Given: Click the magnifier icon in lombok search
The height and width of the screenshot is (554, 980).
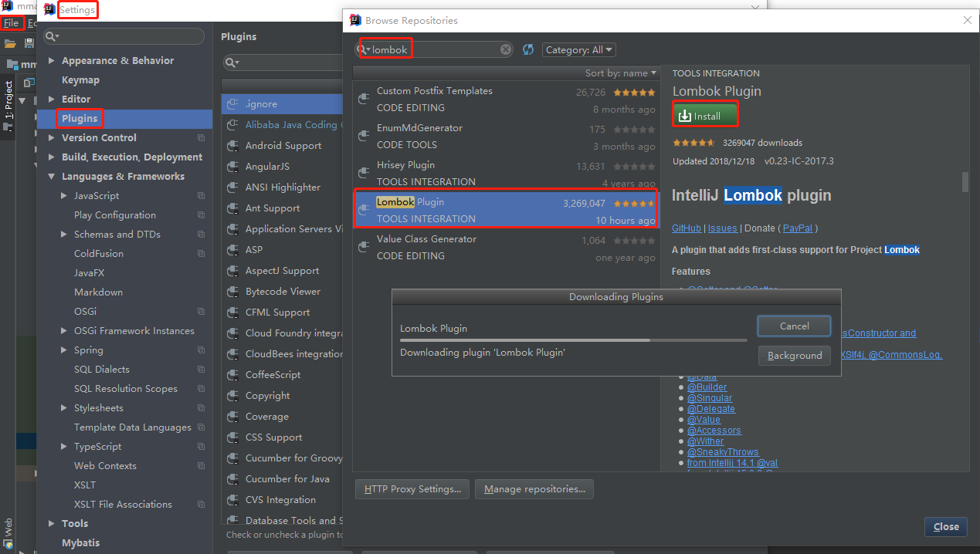Looking at the screenshot, I should coord(363,49).
